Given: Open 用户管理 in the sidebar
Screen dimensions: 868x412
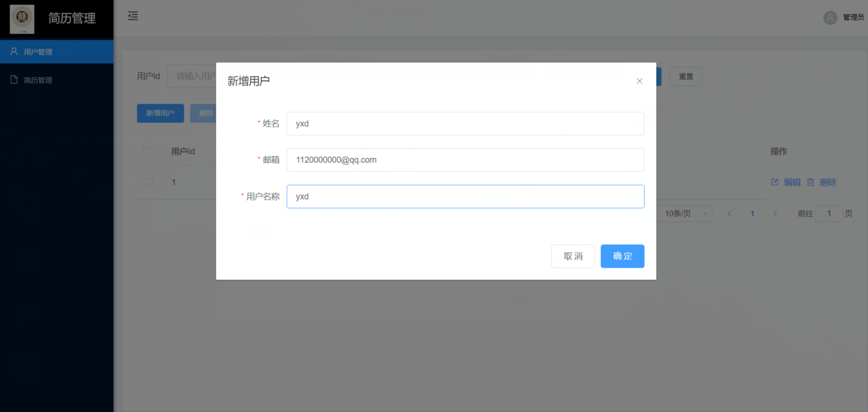Looking at the screenshot, I should point(57,52).
